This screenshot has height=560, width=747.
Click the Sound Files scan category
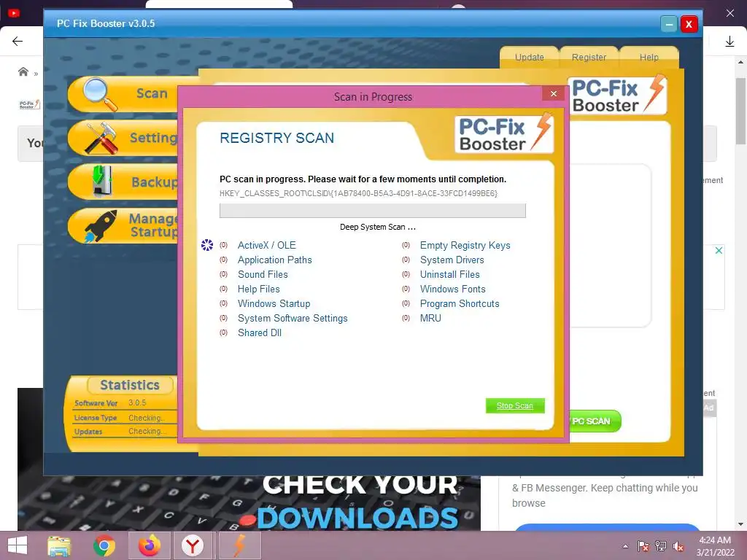[x=263, y=274]
